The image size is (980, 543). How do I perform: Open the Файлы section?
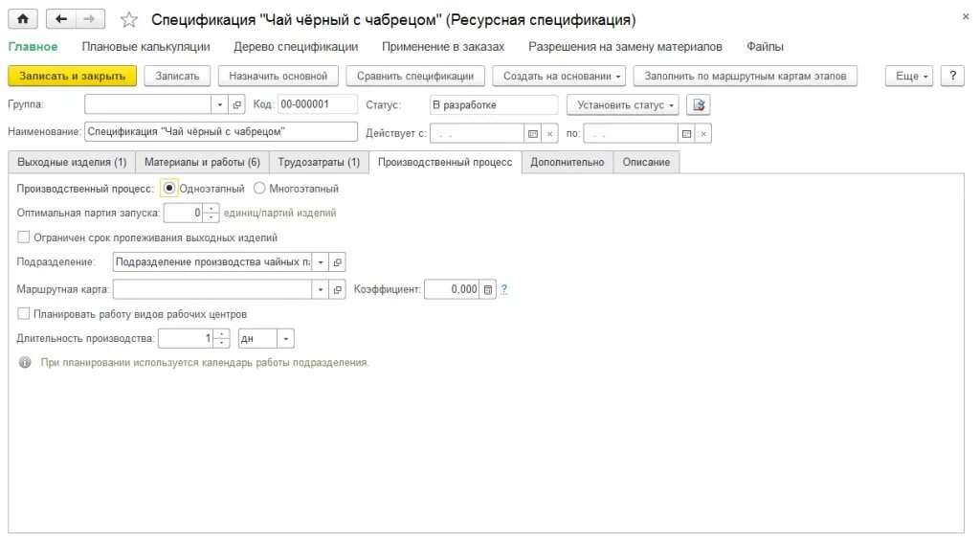[x=765, y=47]
